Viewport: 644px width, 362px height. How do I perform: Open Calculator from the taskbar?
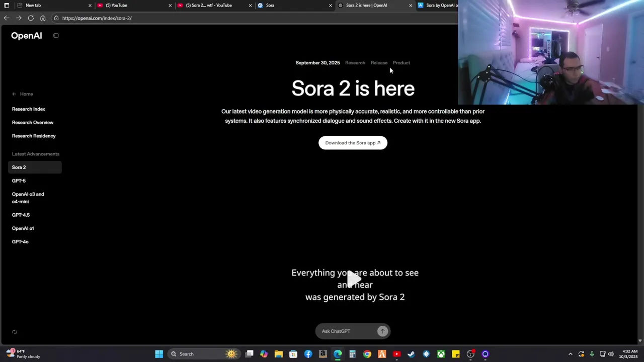tap(352, 354)
